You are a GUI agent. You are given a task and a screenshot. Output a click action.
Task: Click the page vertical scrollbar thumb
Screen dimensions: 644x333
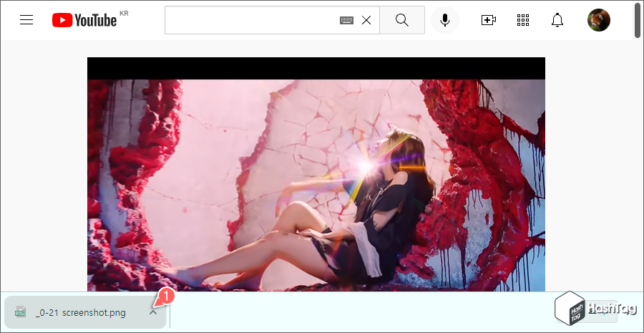tap(638, 19)
